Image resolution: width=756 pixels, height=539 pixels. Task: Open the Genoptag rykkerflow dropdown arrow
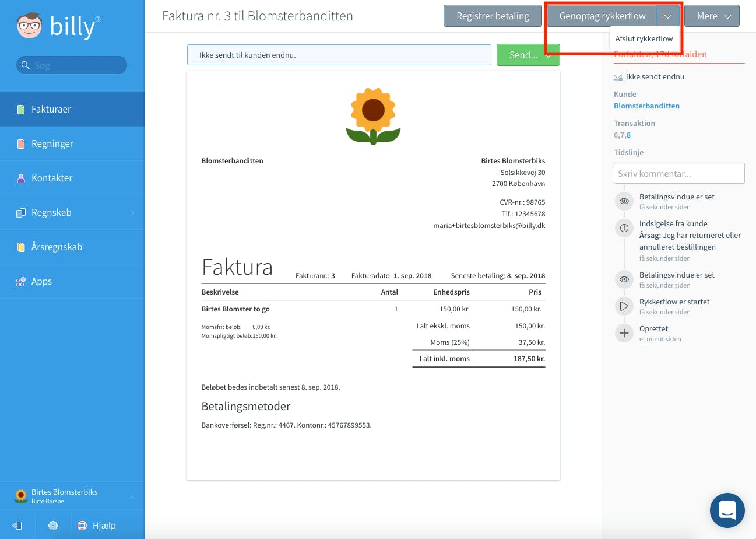(668, 16)
